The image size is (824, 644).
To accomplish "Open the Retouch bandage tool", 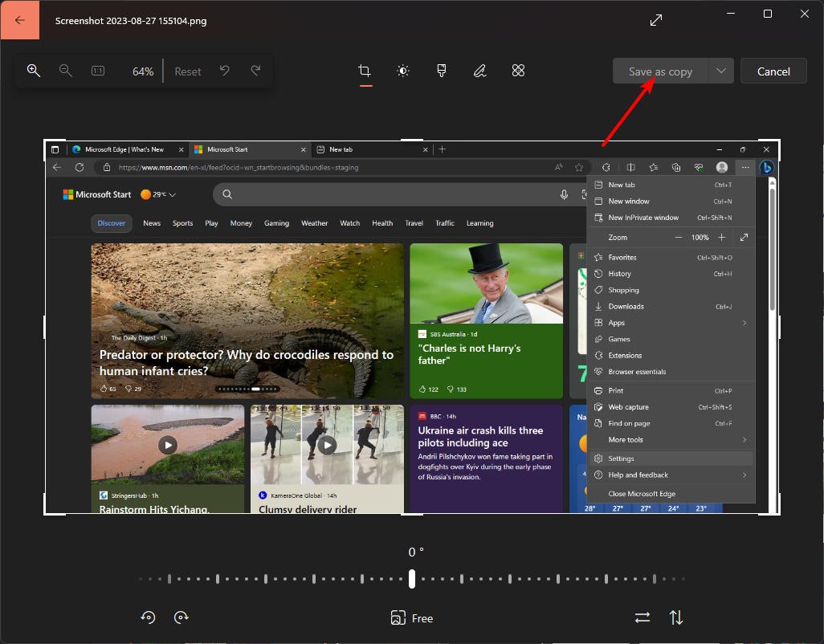I will [x=519, y=71].
